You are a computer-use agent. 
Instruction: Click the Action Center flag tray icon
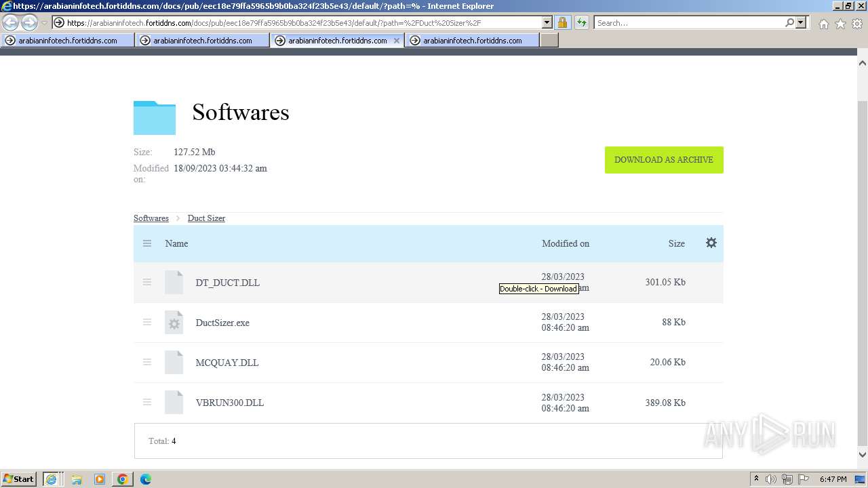click(804, 479)
